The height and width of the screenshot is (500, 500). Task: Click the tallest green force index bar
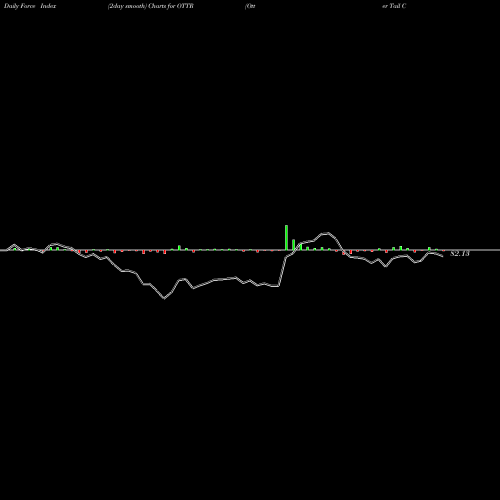coord(286,237)
